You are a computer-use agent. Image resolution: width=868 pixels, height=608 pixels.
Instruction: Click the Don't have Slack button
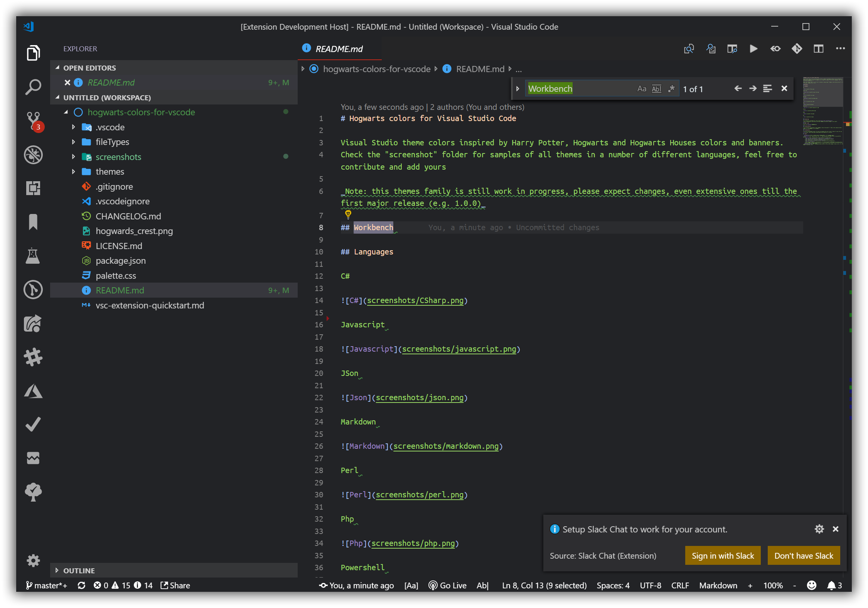[x=803, y=556]
